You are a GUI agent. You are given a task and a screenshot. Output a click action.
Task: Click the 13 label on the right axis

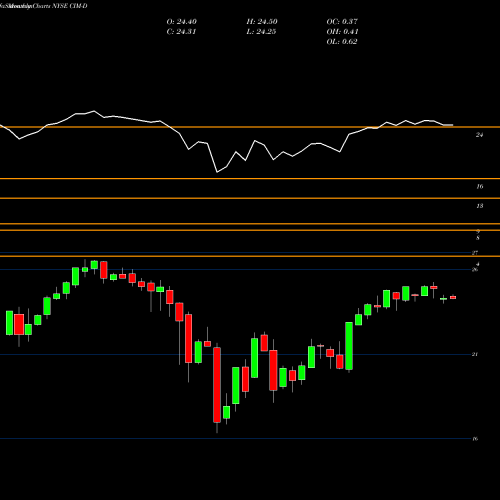(479, 206)
